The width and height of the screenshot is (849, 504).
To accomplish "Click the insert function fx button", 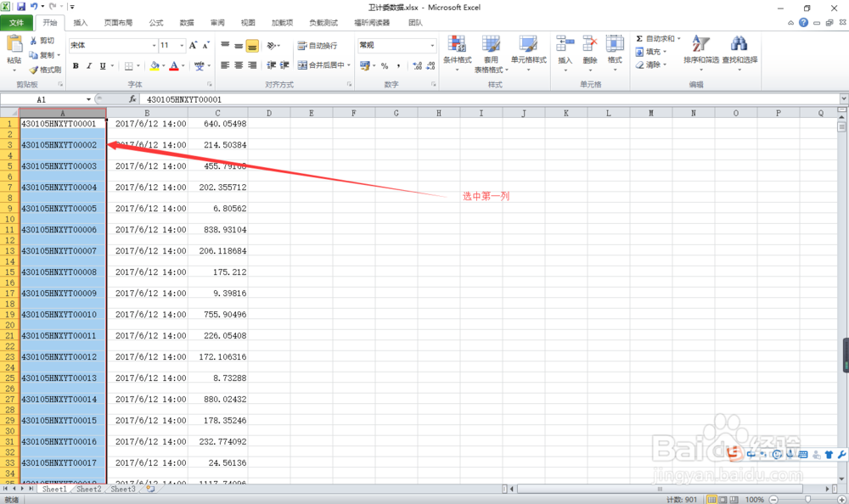I will 132,99.
